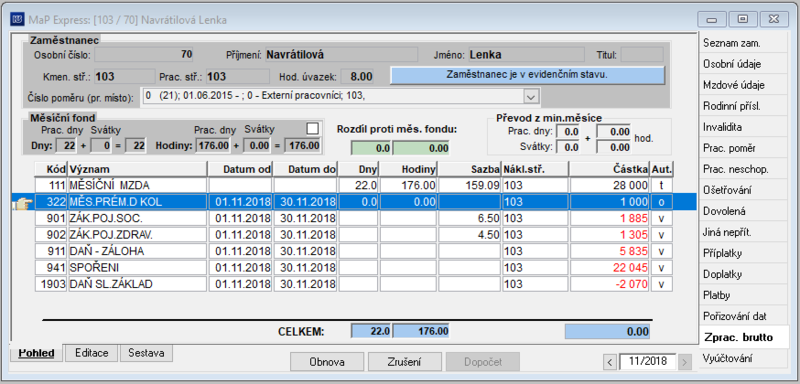Click the Sazba column header
This screenshot has width=800, height=384.
(469, 169)
